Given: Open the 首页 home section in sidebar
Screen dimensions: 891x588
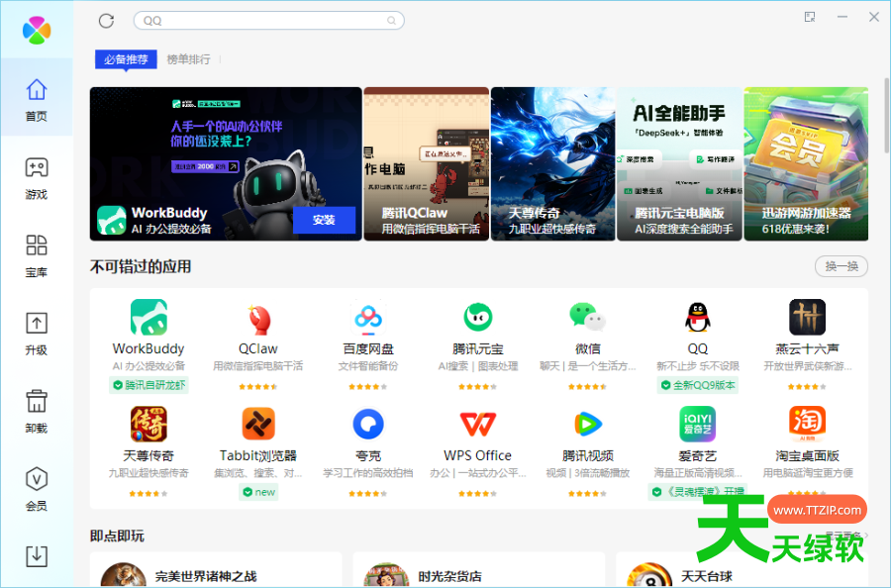Looking at the screenshot, I should click(37, 99).
